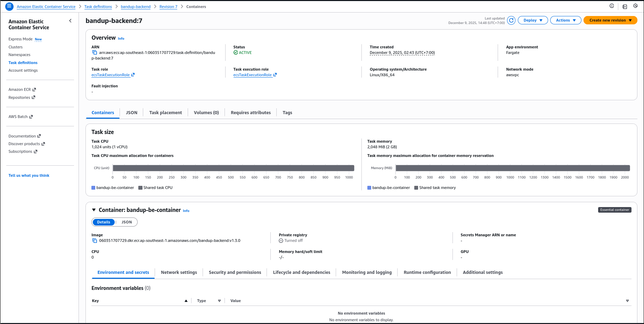Select the Network settings tab
Viewport: 644px width, 324px height.
[179, 272]
